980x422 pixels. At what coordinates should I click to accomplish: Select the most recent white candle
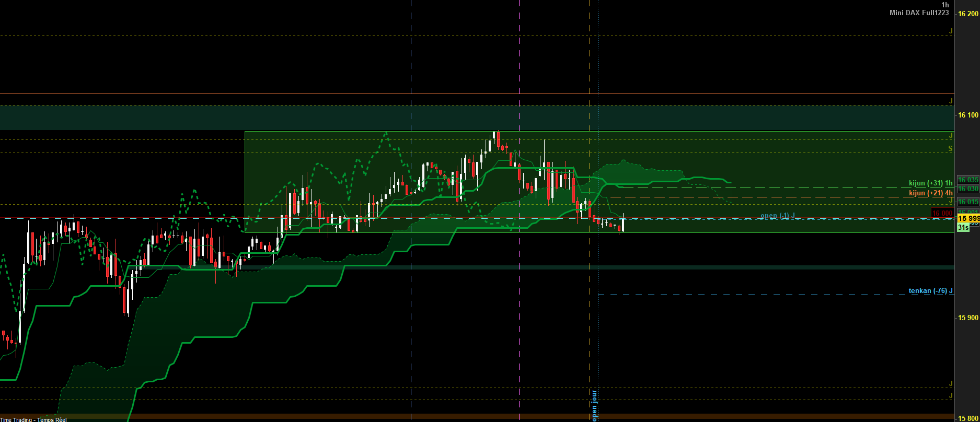623,225
